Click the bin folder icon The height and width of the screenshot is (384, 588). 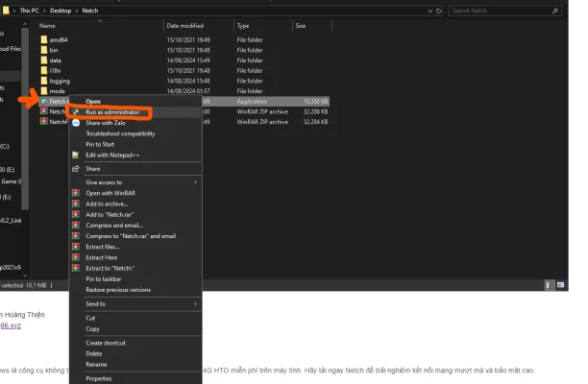coord(44,50)
